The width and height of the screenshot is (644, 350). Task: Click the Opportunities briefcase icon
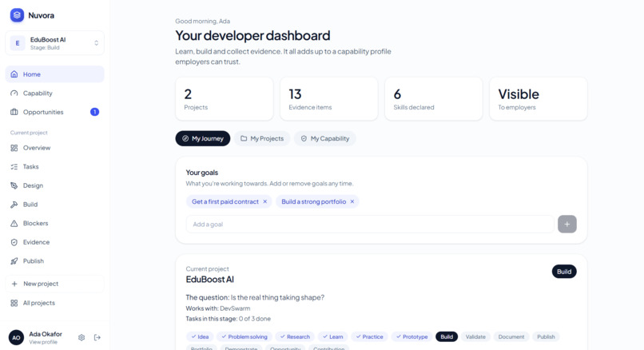click(14, 112)
